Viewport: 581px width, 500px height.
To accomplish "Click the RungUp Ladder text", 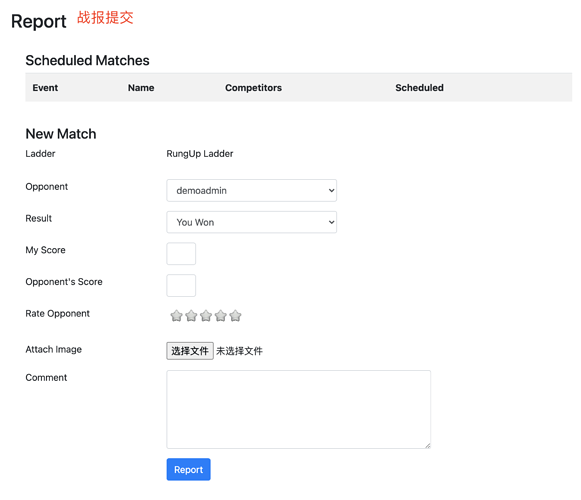I will [x=200, y=154].
